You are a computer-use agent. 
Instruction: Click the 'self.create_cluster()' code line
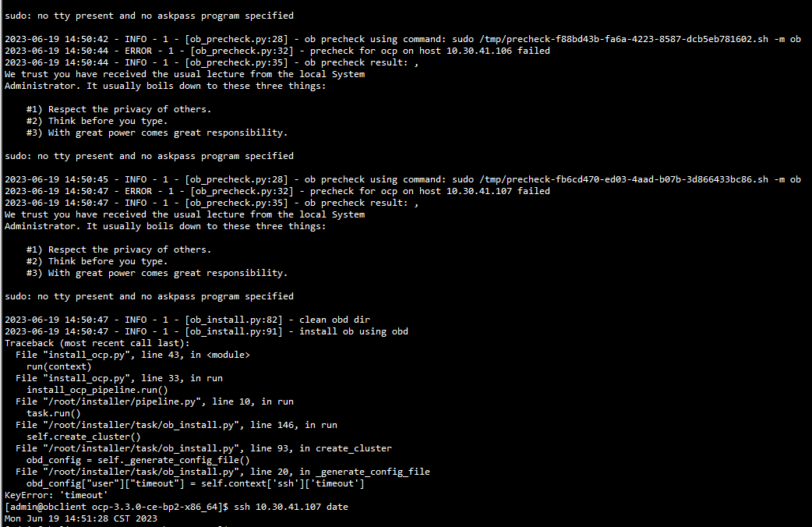(83, 437)
